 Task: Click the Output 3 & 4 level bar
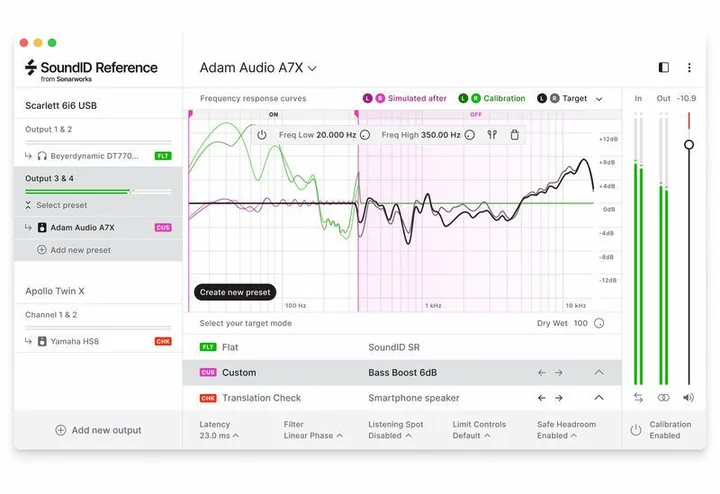coord(98,191)
